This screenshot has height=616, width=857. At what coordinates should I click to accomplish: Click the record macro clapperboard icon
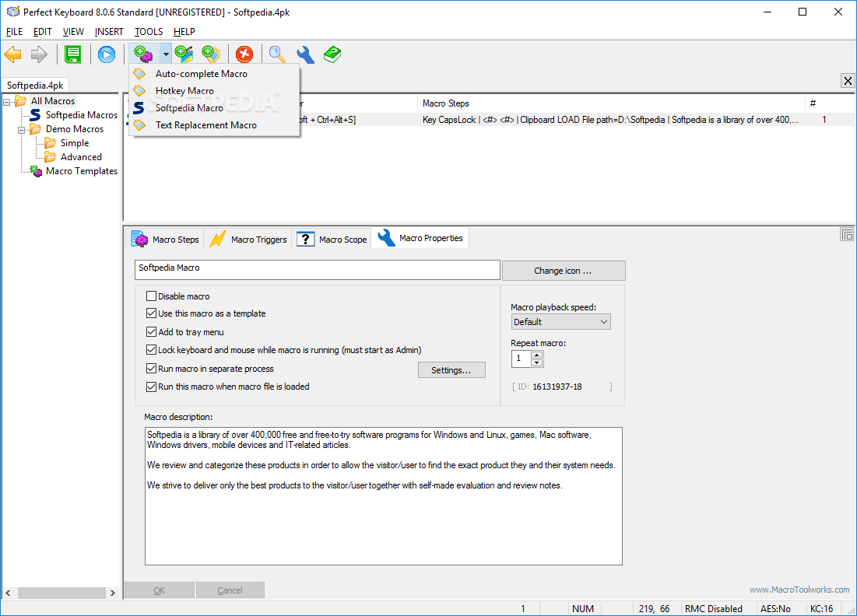[x=184, y=54]
